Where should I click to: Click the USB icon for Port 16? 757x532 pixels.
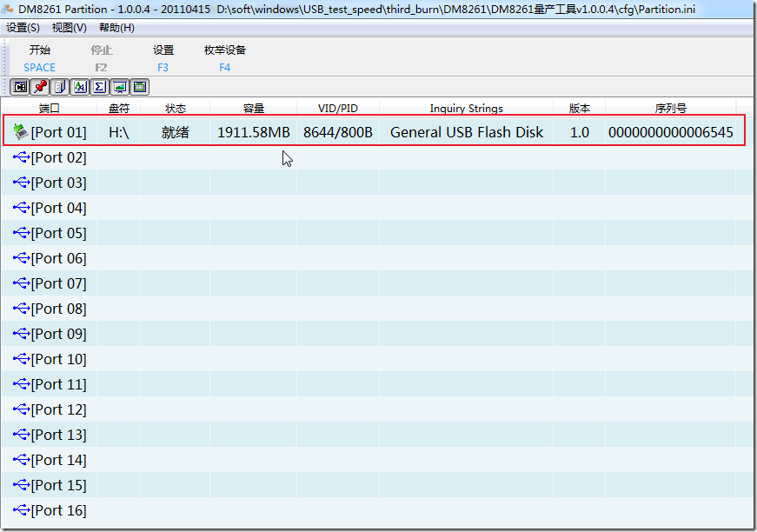coord(21,509)
